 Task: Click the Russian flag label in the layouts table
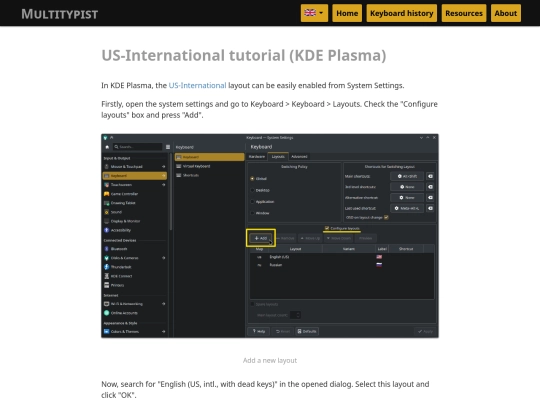(x=379, y=265)
